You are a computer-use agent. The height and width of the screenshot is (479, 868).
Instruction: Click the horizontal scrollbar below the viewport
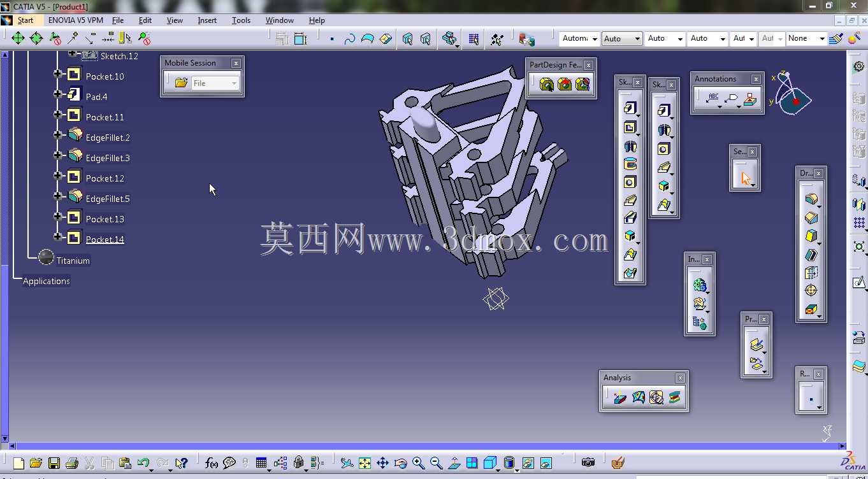426,447
